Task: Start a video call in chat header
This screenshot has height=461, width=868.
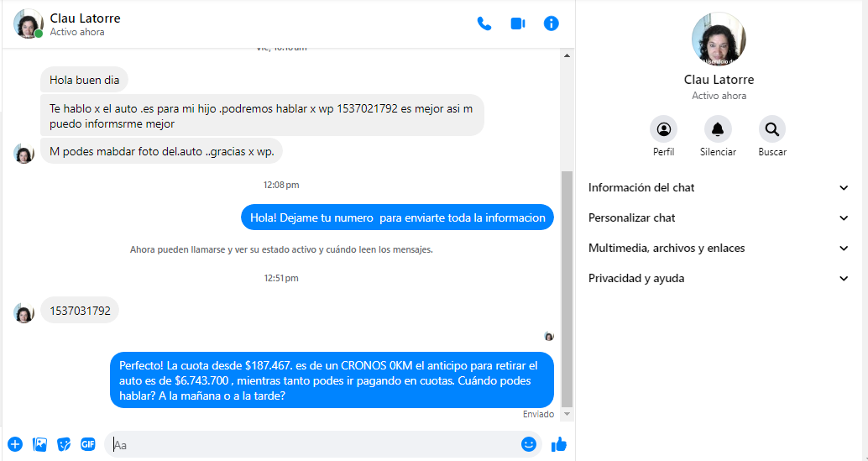Action: pos(518,24)
